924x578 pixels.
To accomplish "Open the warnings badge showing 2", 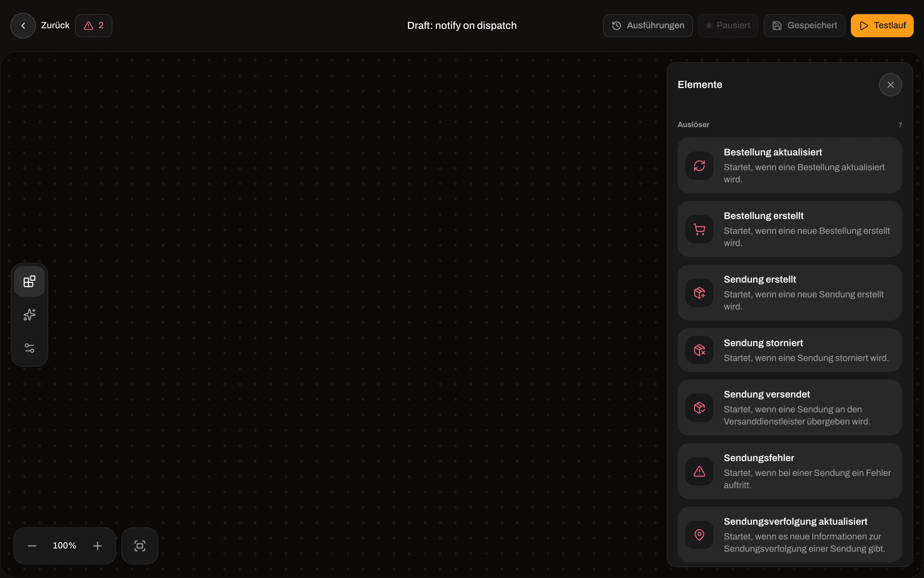I will (94, 26).
